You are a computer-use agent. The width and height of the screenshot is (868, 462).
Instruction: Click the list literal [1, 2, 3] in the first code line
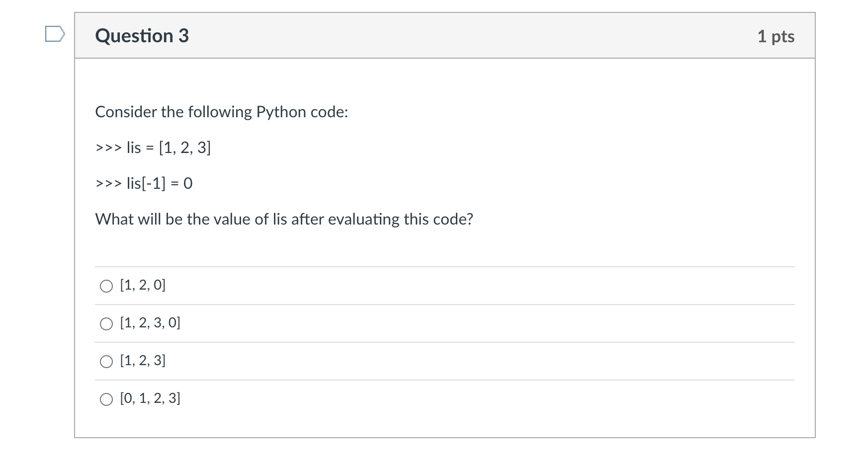click(185, 148)
